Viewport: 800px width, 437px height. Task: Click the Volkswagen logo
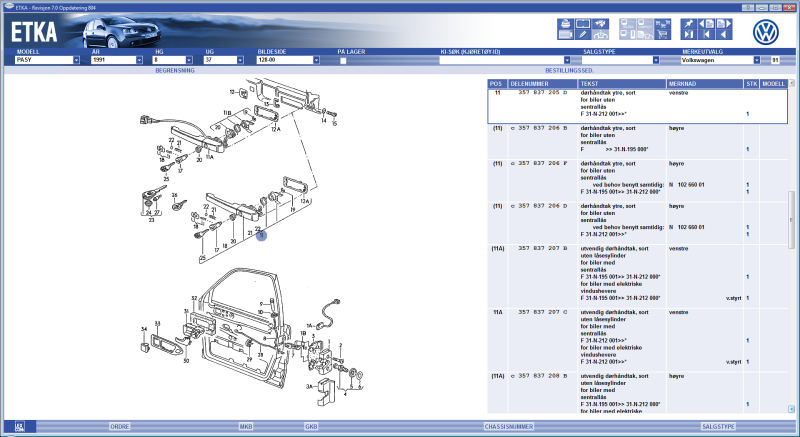(x=765, y=30)
